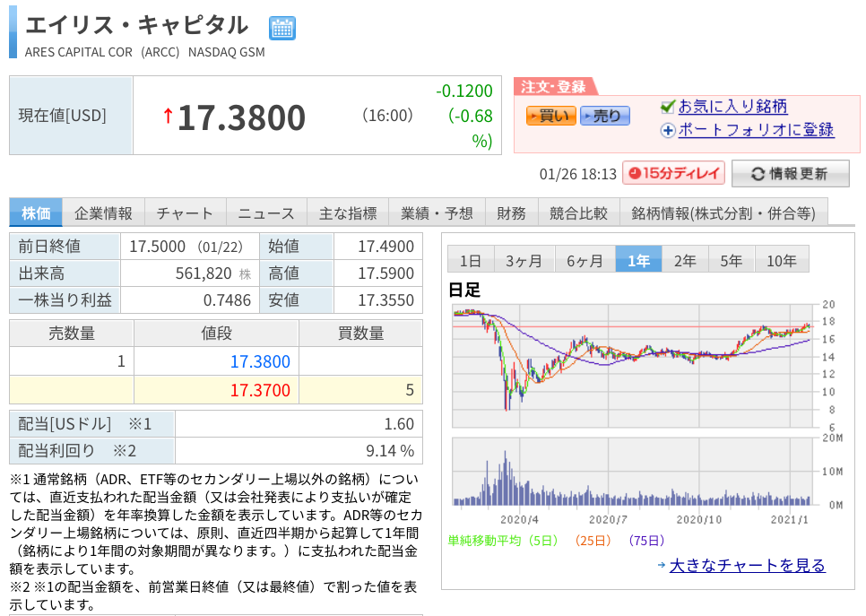Open the 競合比較 tab
This screenshot has height=616, width=866.
tap(579, 213)
